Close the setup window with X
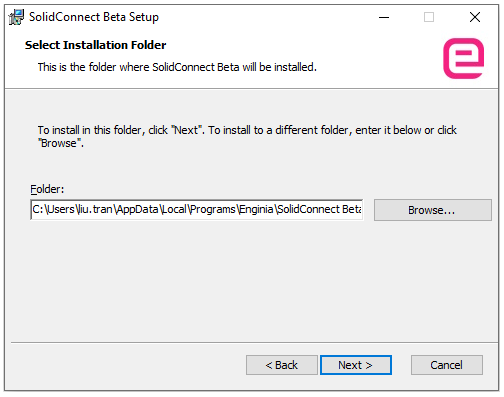The image size is (504, 397). point(475,17)
